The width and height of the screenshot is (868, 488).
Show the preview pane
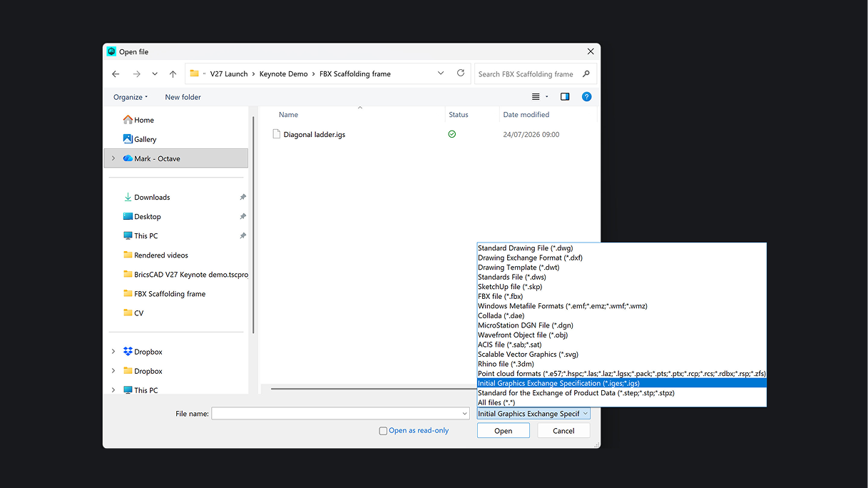click(x=565, y=96)
